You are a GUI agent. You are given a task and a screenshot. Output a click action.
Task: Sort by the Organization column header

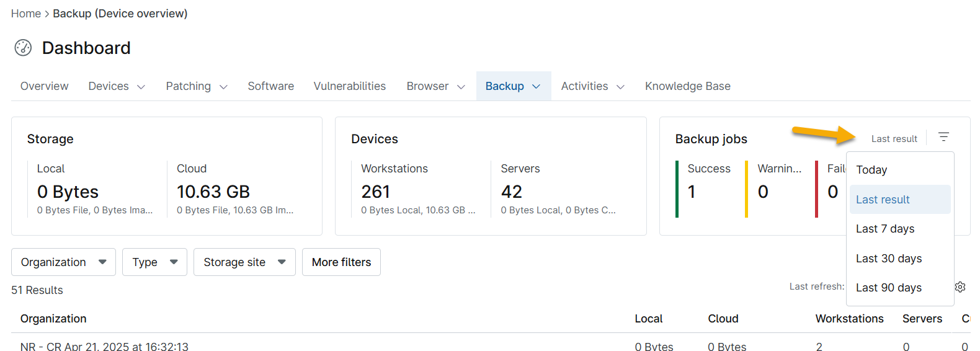coord(53,319)
